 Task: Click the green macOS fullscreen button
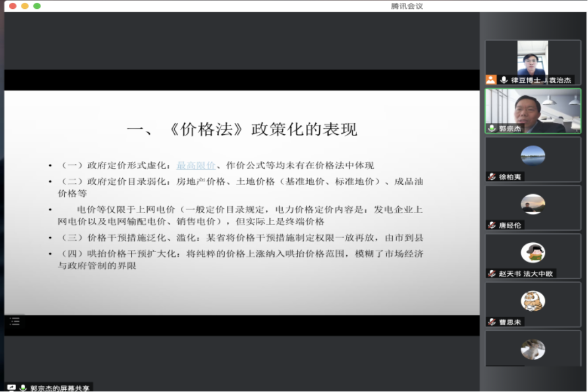[37, 6]
